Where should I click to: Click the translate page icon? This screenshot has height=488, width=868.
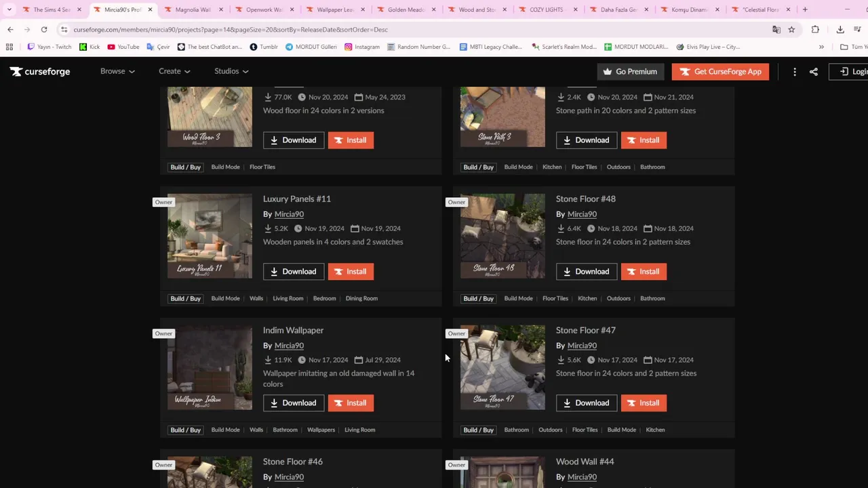(x=776, y=29)
